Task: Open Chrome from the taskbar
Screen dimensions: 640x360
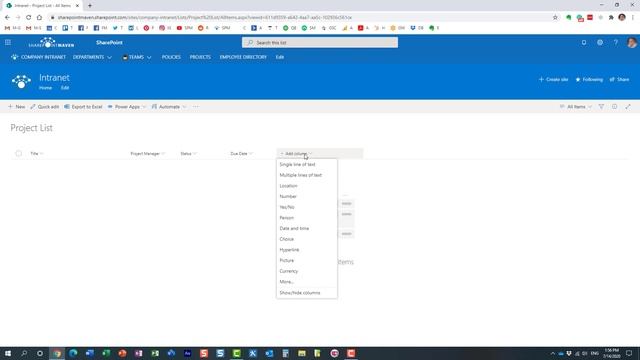Action: pos(57,353)
